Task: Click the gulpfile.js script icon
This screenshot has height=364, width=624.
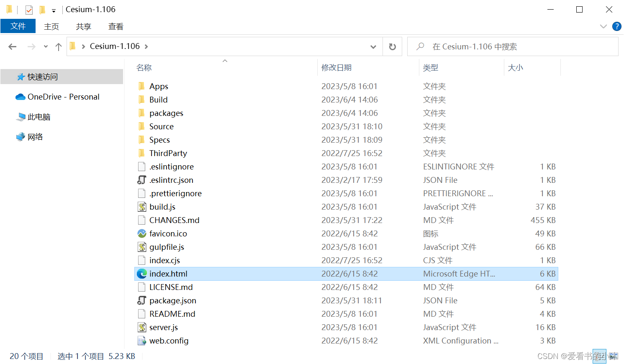Action: [142, 247]
